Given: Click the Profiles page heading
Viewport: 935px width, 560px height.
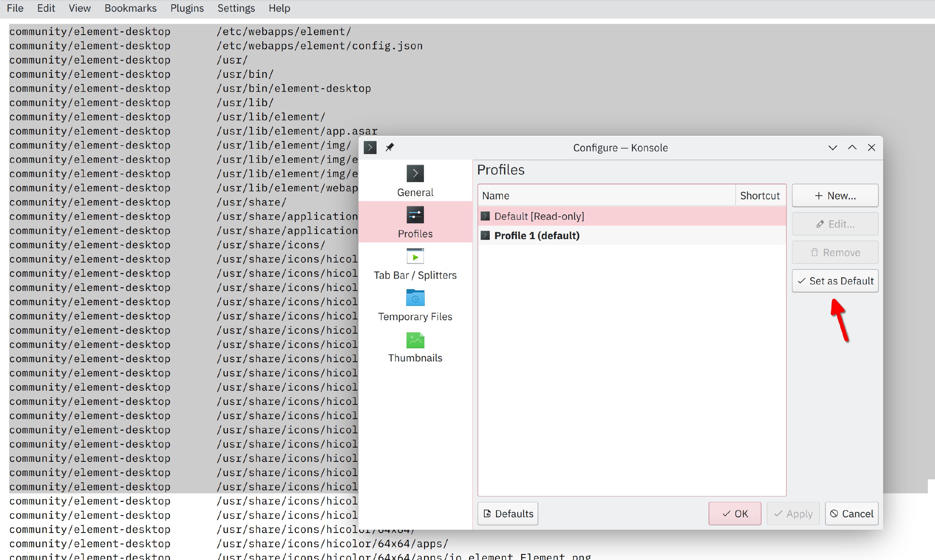Looking at the screenshot, I should point(501,170).
